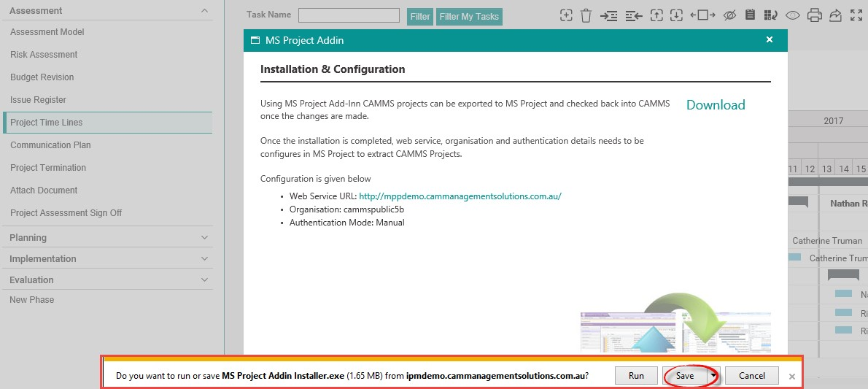Click the trash delete icon
The width and height of the screenshot is (868, 389).
586,15
